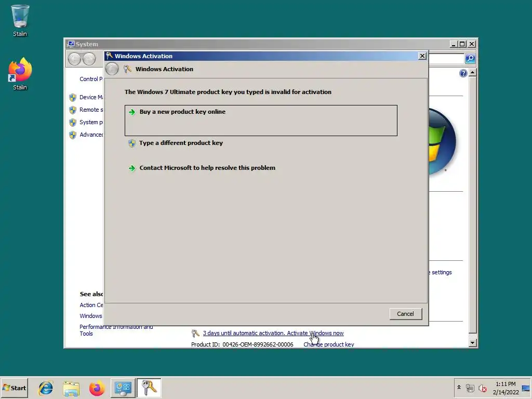The width and height of the screenshot is (532, 399).
Task: Click the back arrow in Windows Activation
Action: [112, 69]
